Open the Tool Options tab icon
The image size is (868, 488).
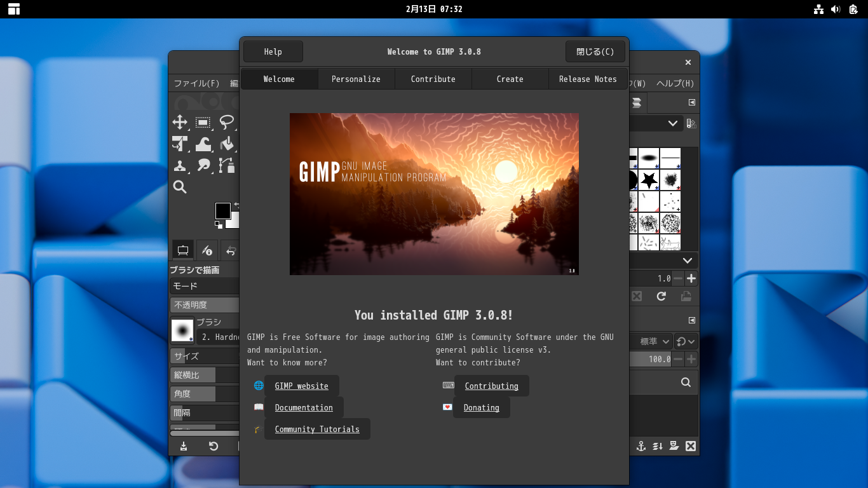pyautogui.click(x=183, y=250)
